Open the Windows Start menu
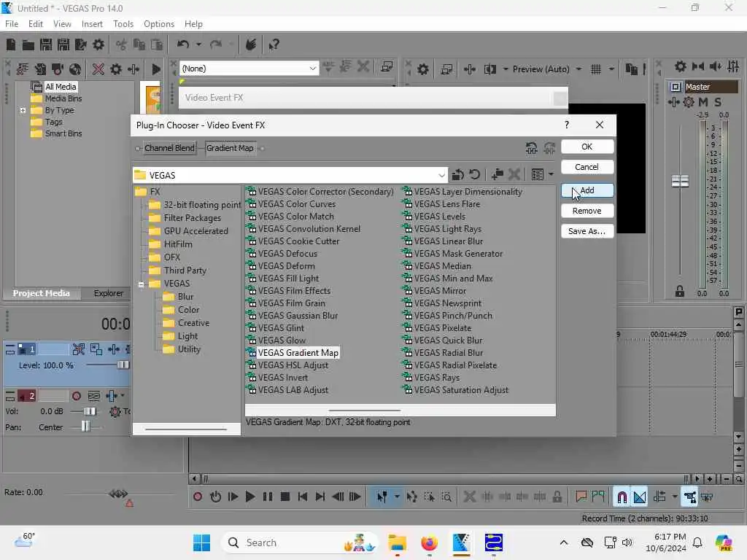Image resolution: width=747 pixels, height=560 pixels. tap(202, 542)
